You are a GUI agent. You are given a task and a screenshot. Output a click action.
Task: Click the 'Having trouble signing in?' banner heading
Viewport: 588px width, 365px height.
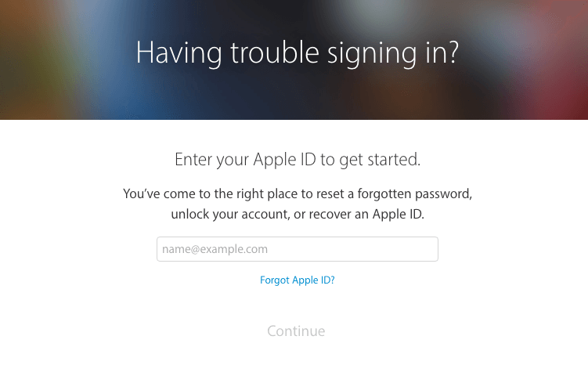(297, 53)
